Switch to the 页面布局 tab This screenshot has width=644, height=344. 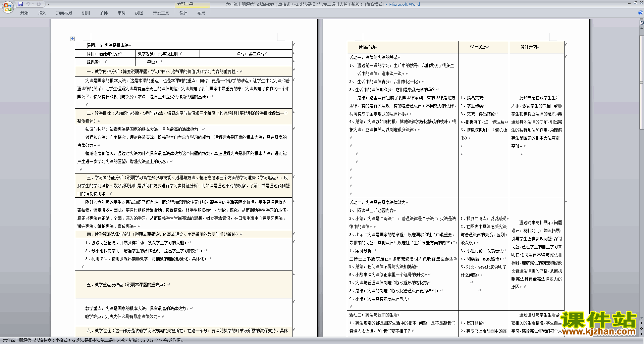point(64,13)
